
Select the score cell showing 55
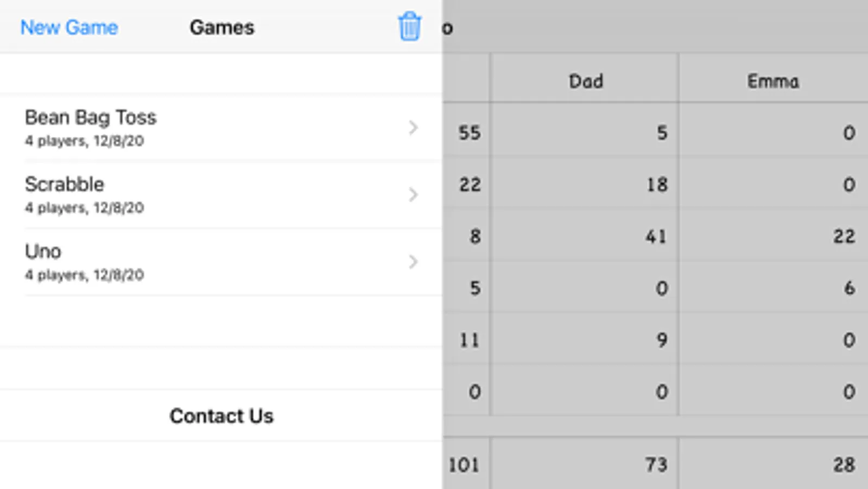(x=468, y=133)
